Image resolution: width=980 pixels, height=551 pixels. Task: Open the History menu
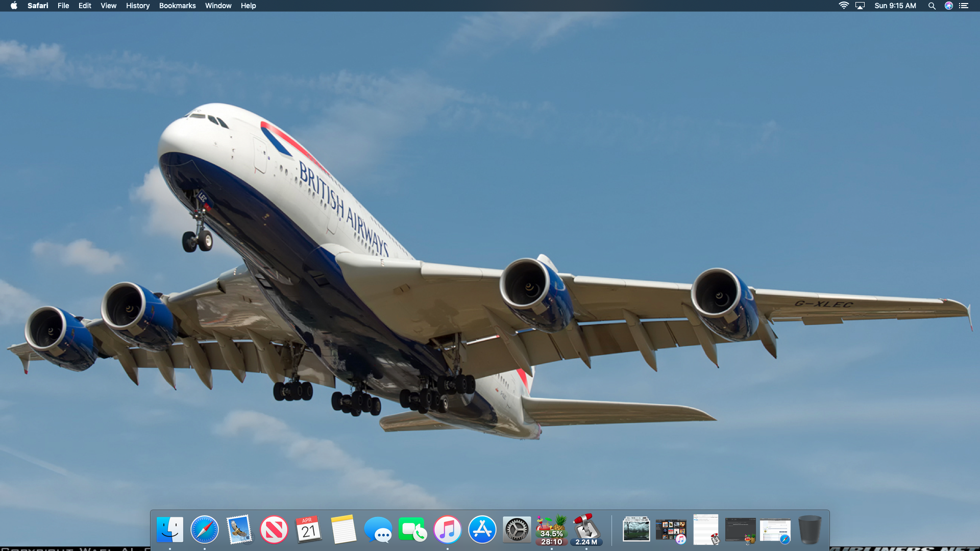coord(138,6)
